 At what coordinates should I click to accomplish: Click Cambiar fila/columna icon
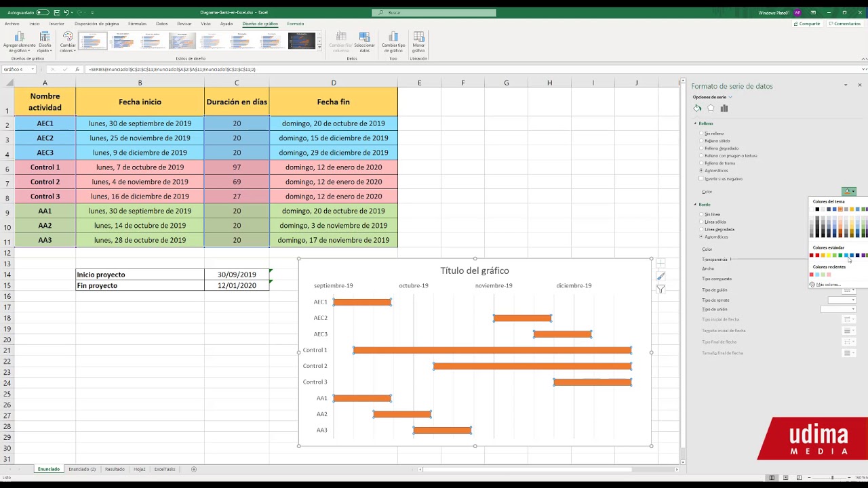[341, 37]
